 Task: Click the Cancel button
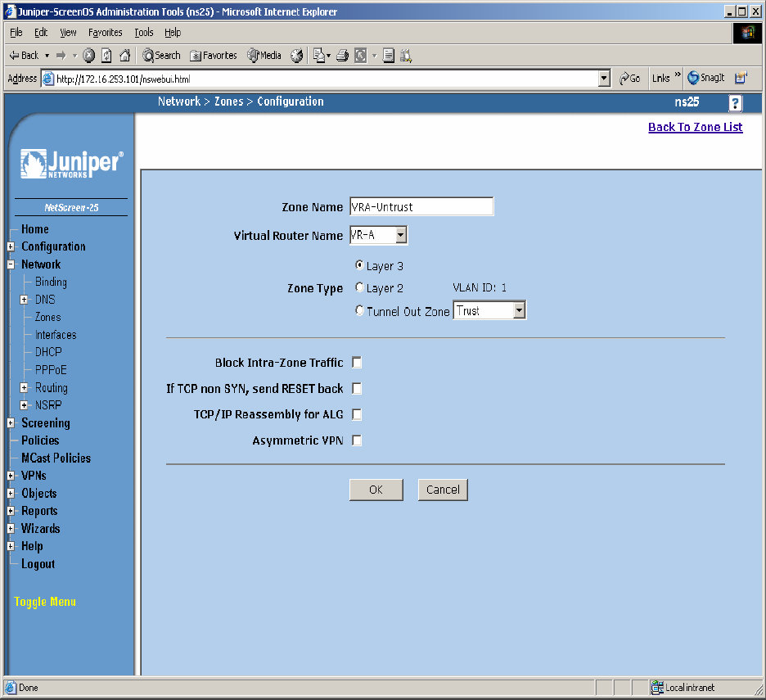point(443,490)
